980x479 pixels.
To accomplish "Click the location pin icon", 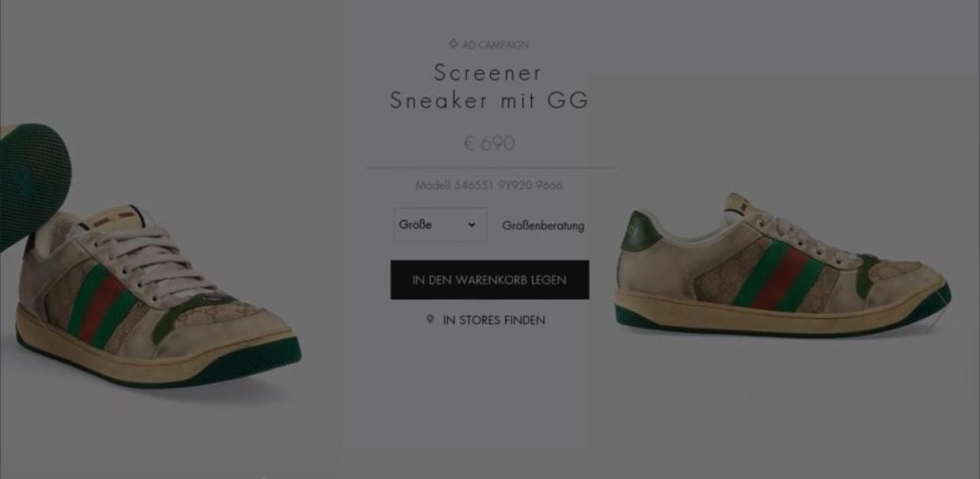I will (x=430, y=320).
